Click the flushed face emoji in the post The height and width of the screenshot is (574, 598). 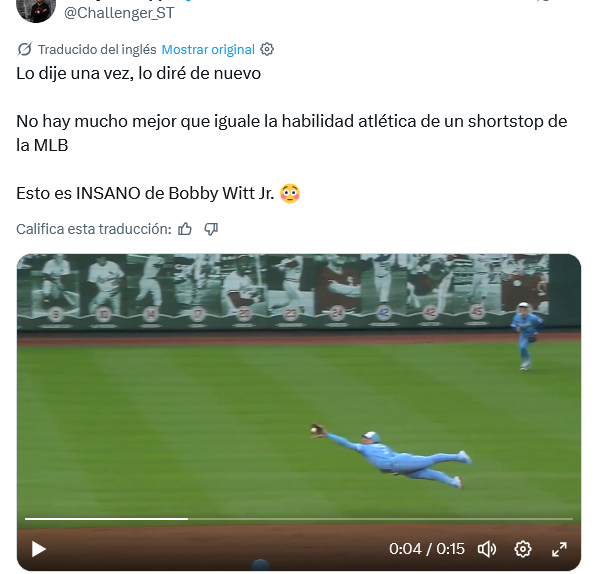pos(290,193)
